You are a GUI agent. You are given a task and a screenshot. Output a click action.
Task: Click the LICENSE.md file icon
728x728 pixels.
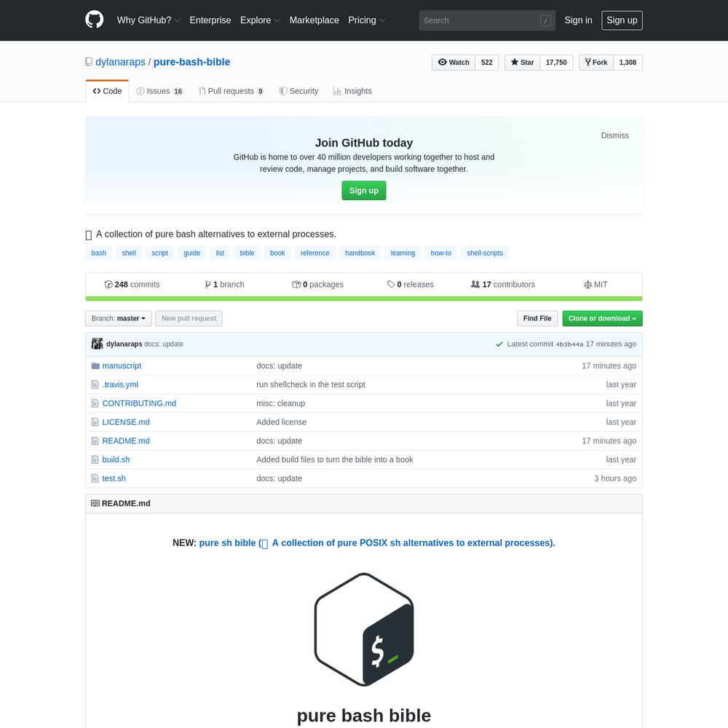(x=95, y=422)
